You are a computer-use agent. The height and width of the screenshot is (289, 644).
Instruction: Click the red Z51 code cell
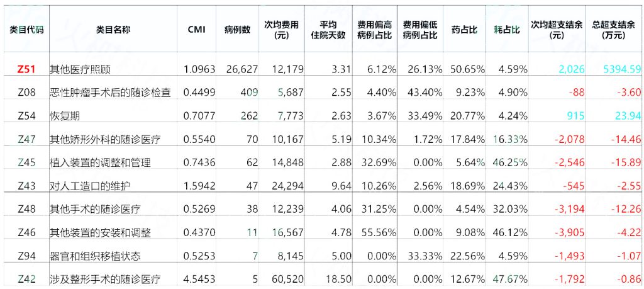point(26,69)
